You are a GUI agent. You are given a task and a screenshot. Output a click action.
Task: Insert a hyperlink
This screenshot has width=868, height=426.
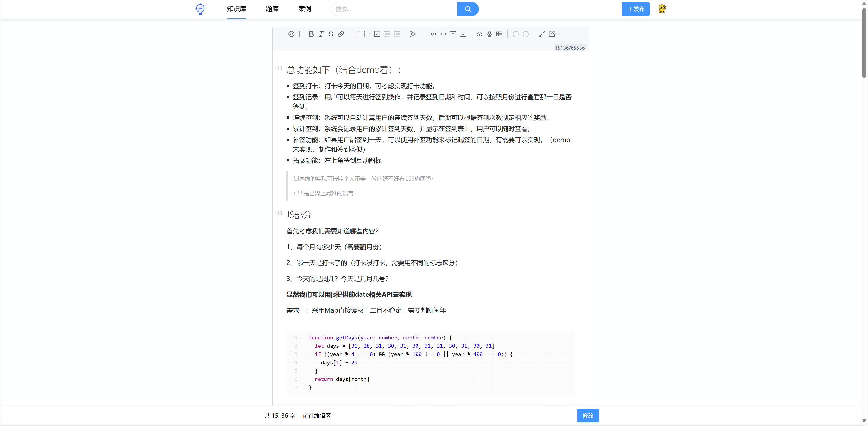click(x=341, y=34)
